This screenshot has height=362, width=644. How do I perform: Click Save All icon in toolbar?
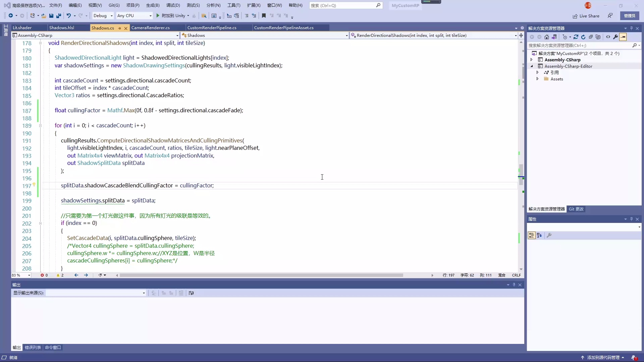click(x=59, y=16)
